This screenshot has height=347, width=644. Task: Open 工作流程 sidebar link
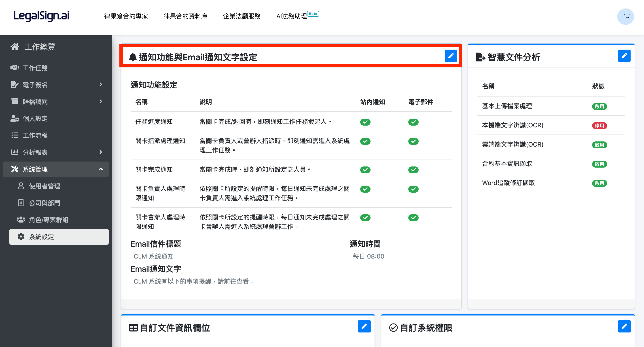(x=56, y=135)
